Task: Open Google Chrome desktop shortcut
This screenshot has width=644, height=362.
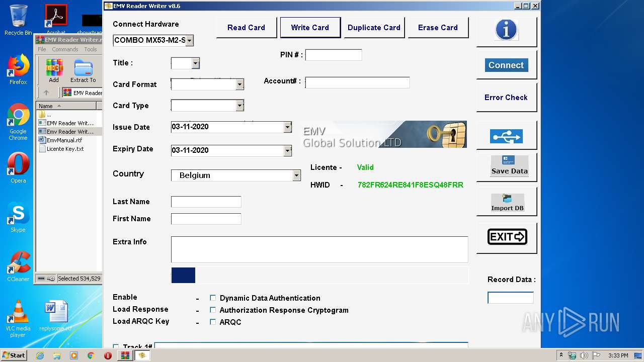Action: click(18, 122)
